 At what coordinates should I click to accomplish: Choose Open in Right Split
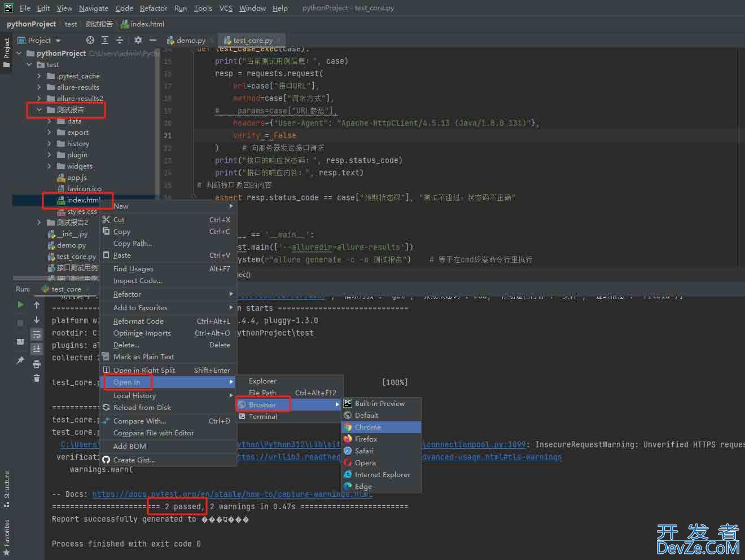[167, 371]
